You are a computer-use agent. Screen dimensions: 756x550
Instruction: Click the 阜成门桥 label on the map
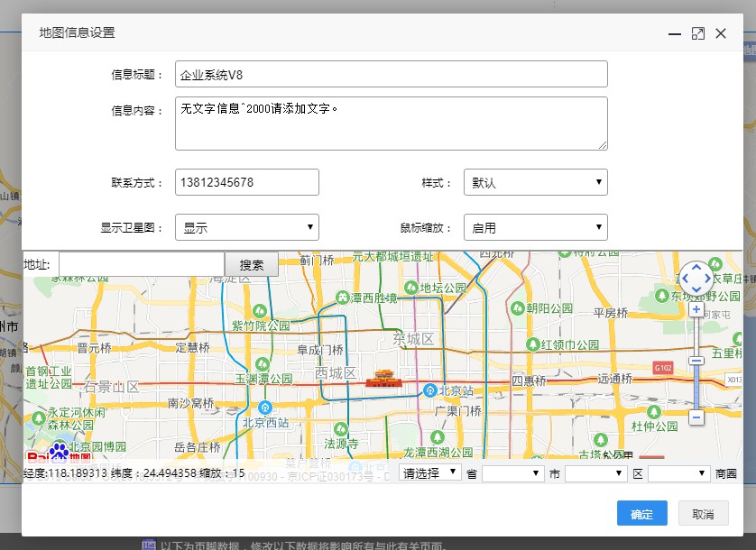pyautogui.click(x=320, y=350)
